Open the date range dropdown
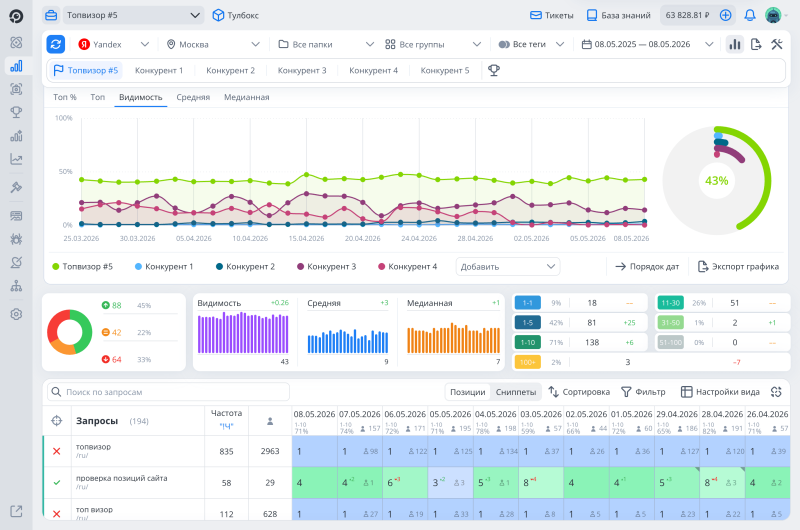The image size is (800, 530). tap(647, 44)
